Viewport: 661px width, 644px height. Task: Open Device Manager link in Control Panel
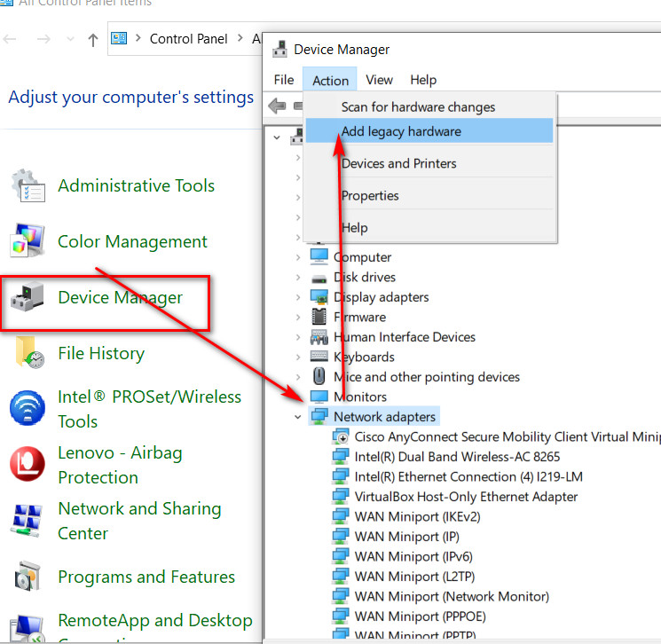click(120, 297)
